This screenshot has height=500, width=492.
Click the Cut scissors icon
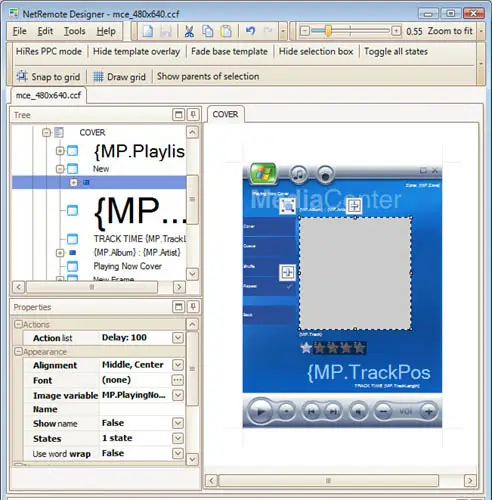coord(189,31)
